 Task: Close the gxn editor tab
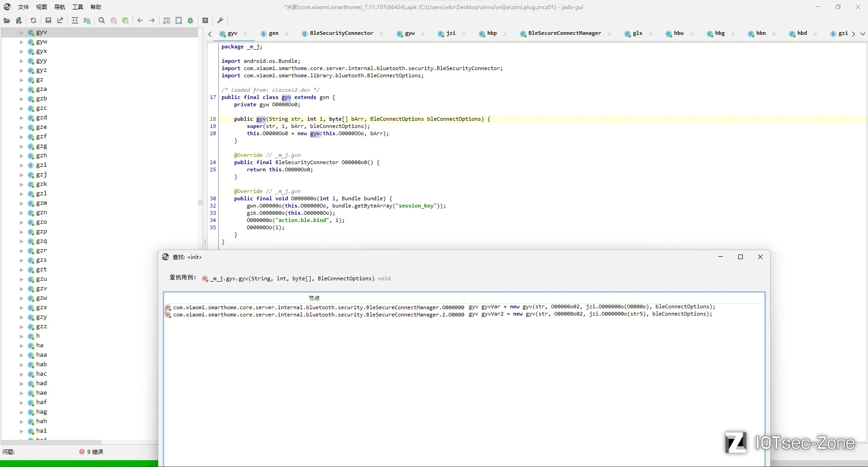click(287, 34)
